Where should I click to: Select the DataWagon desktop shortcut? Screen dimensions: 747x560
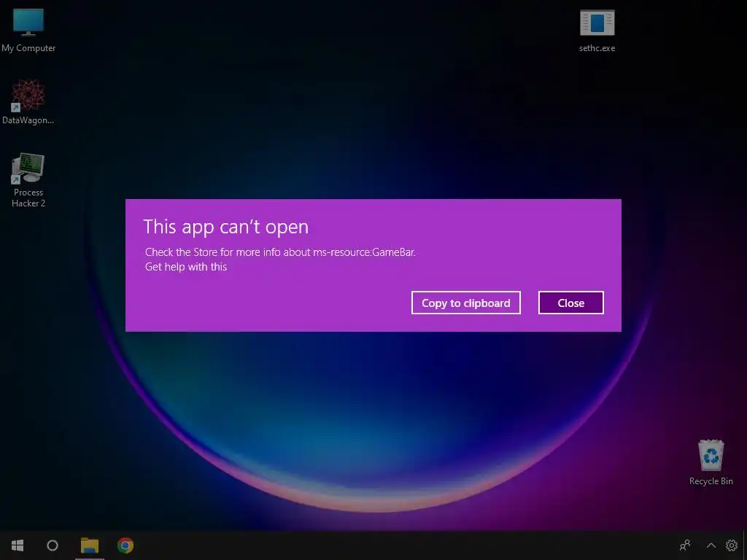click(x=28, y=102)
